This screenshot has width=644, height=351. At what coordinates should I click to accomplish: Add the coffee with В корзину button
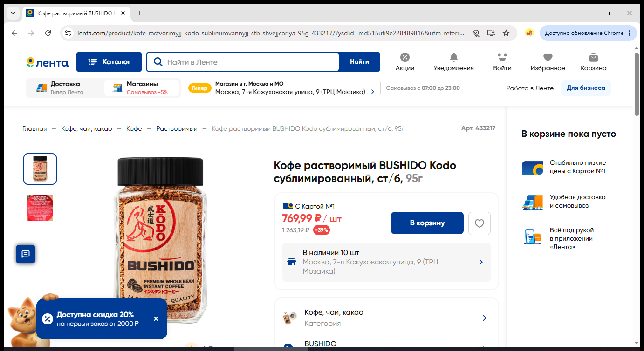click(427, 223)
